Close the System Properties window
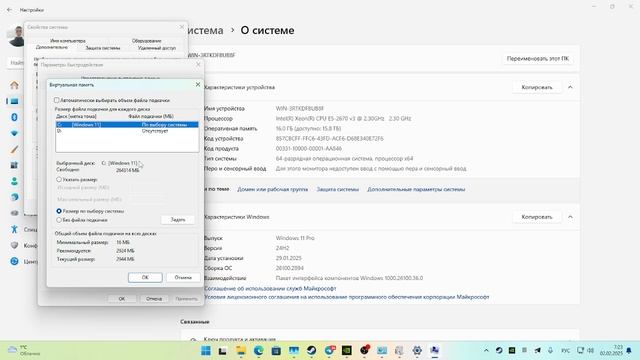Image resolution: width=640 pixels, height=360 pixels. [182, 27]
